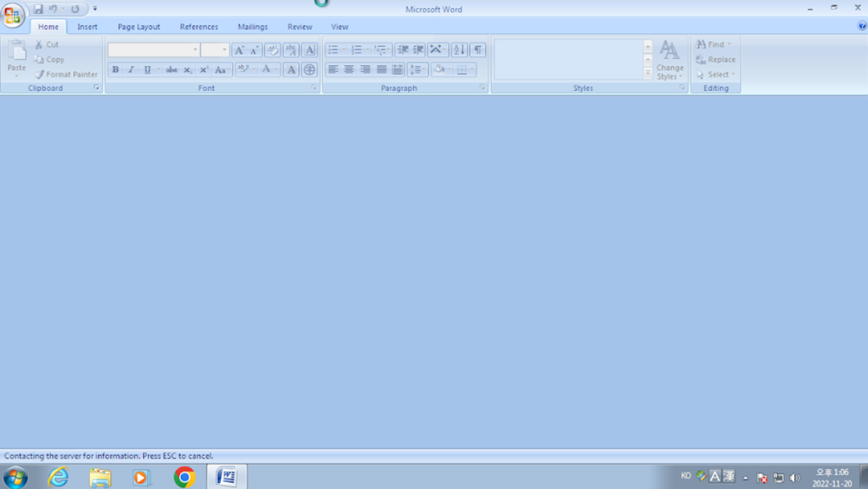Click the Sort icon
The image size is (868, 489).
[459, 50]
